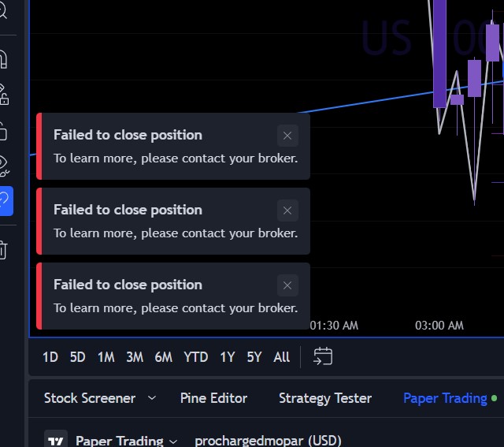Click the TradingView broker logo icon
The width and height of the screenshot is (504, 447).
[55, 441]
